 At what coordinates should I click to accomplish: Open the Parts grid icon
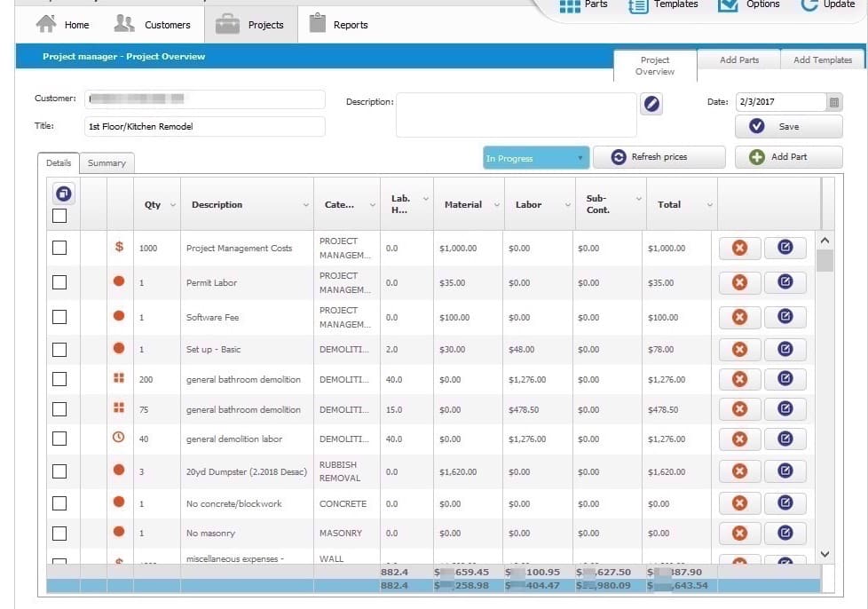point(570,5)
